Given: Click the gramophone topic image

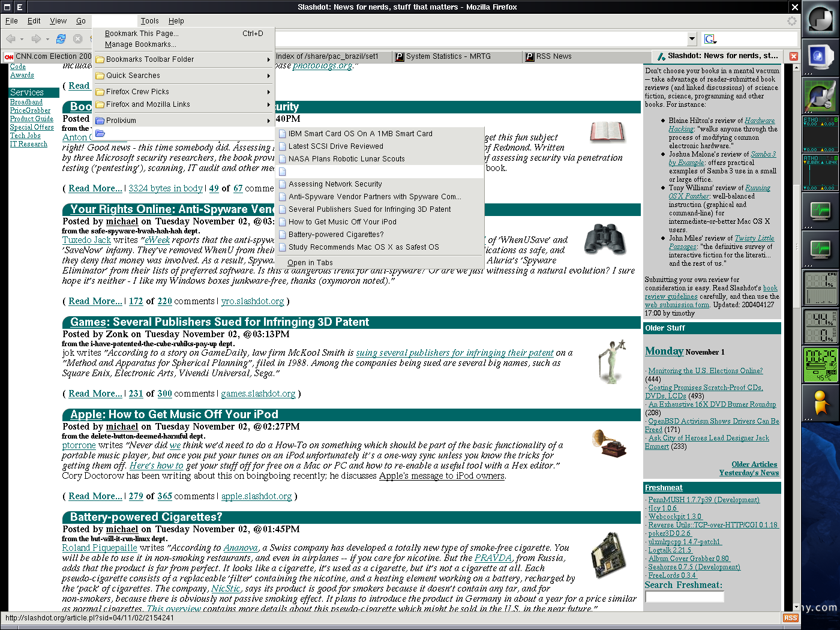Looking at the screenshot, I should coord(608,445).
